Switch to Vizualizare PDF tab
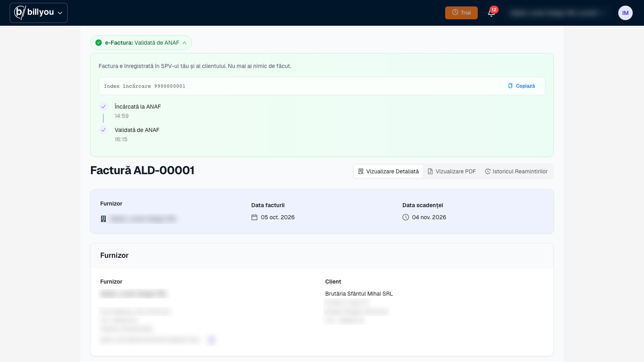This screenshot has height=362, width=644. pyautogui.click(x=452, y=171)
